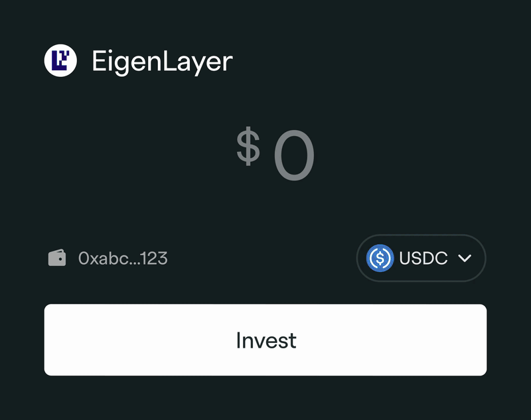Click the dollar sign symbol
Image resolution: width=531 pixels, height=420 pixels.
[x=248, y=147]
